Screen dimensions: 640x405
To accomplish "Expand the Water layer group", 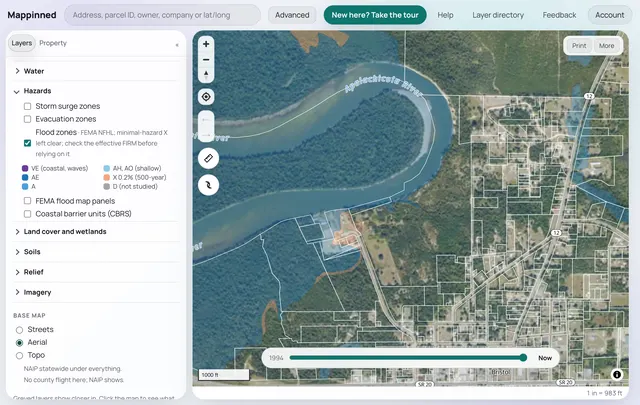I will pos(96,71).
